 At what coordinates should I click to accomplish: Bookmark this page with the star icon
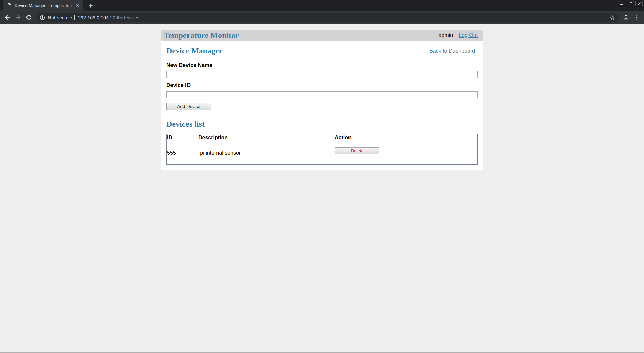pyautogui.click(x=612, y=18)
